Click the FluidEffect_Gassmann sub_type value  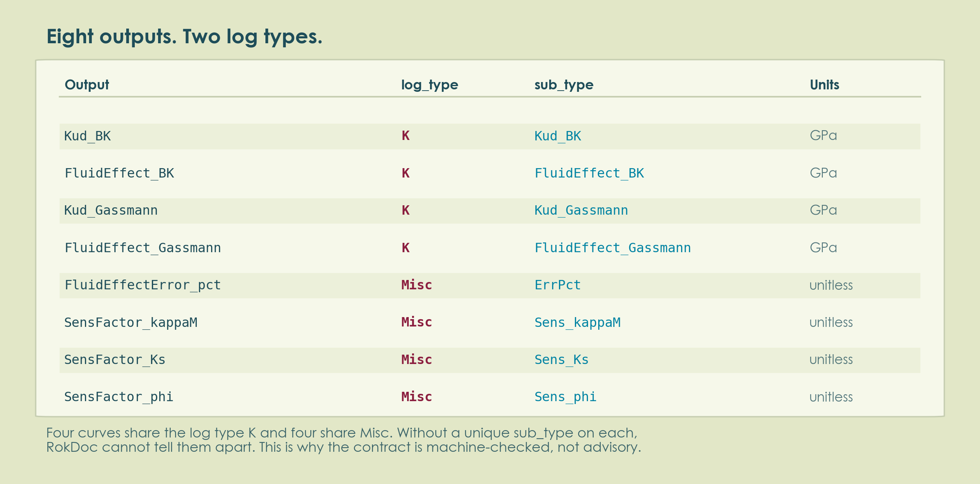pyautogui.click(x=612, y=248)
